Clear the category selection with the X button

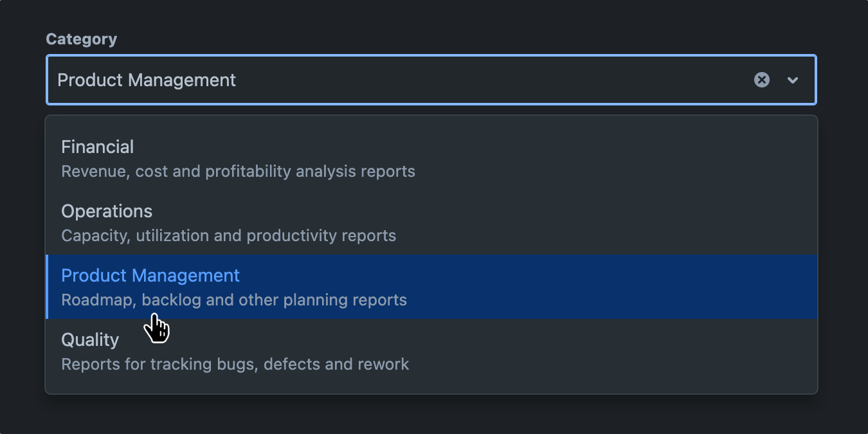point(762,80)
